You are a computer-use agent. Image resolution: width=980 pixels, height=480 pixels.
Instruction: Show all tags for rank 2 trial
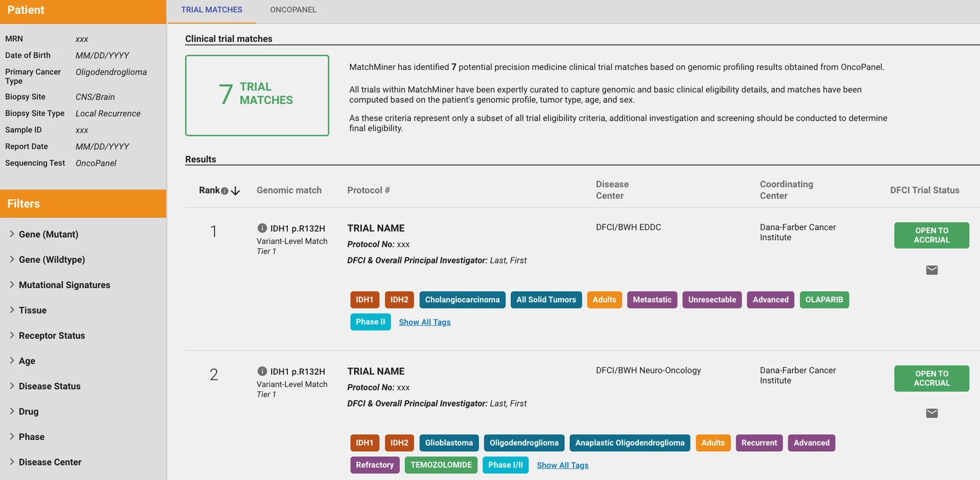pyautogui.click(x=562, y=465)
